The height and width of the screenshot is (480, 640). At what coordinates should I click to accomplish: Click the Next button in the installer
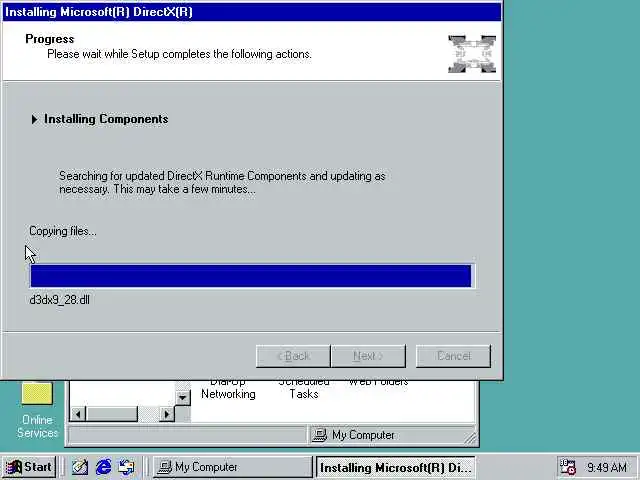click(369, 356)
